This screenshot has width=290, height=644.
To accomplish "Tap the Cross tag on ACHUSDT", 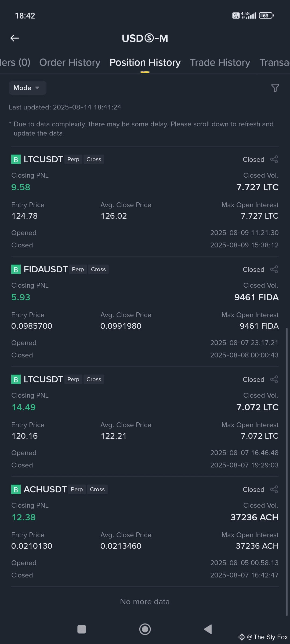I will [x=97, y=489].
